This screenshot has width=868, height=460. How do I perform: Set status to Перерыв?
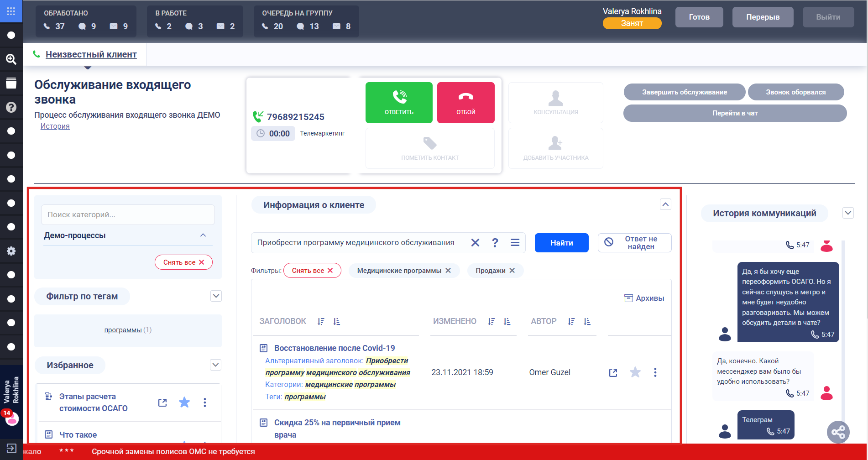point(763,17)
